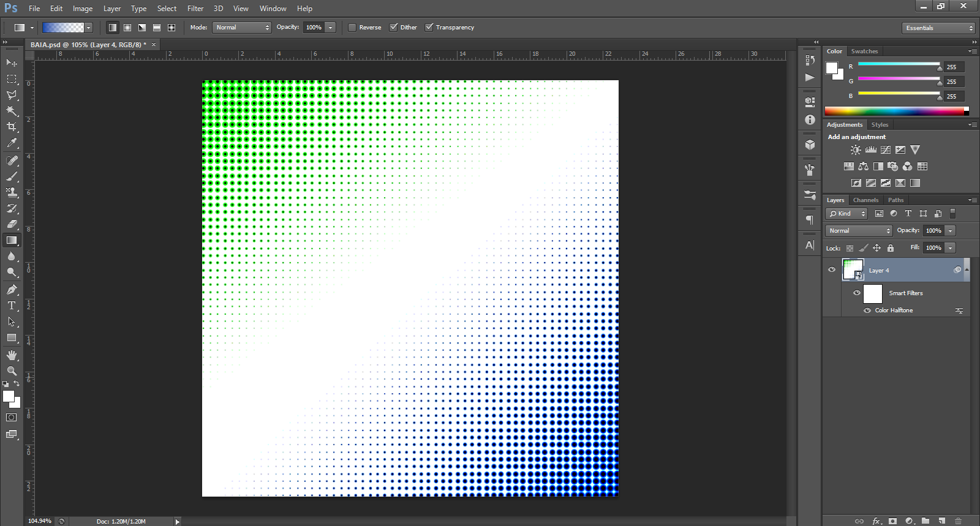Open the gradient picker arrow

(x=89, y=28)
